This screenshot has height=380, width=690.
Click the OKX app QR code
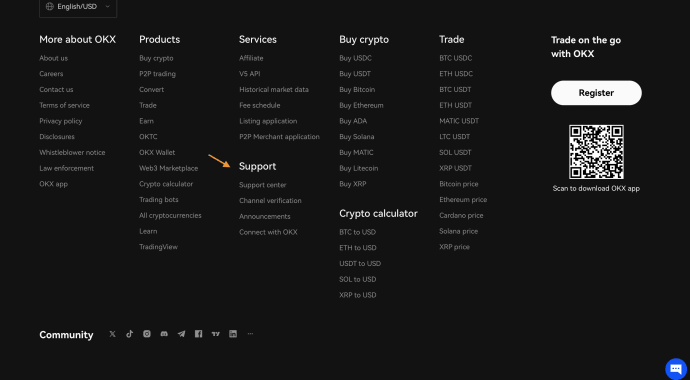click(596, 152)
